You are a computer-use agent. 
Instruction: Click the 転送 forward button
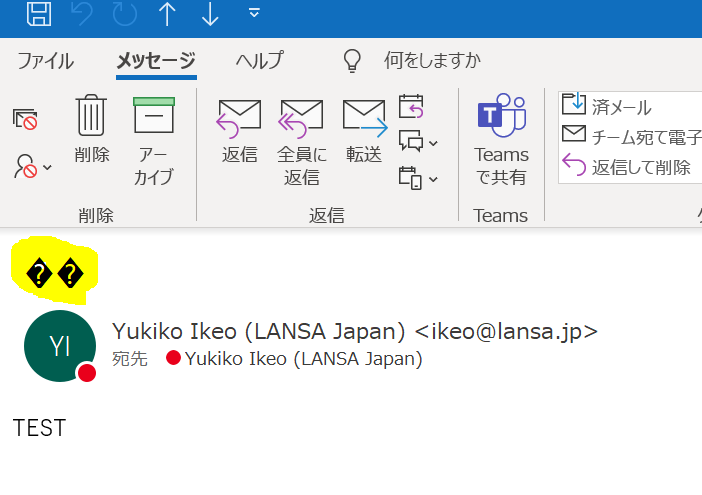pyautogui.click(x=364, y=131)
